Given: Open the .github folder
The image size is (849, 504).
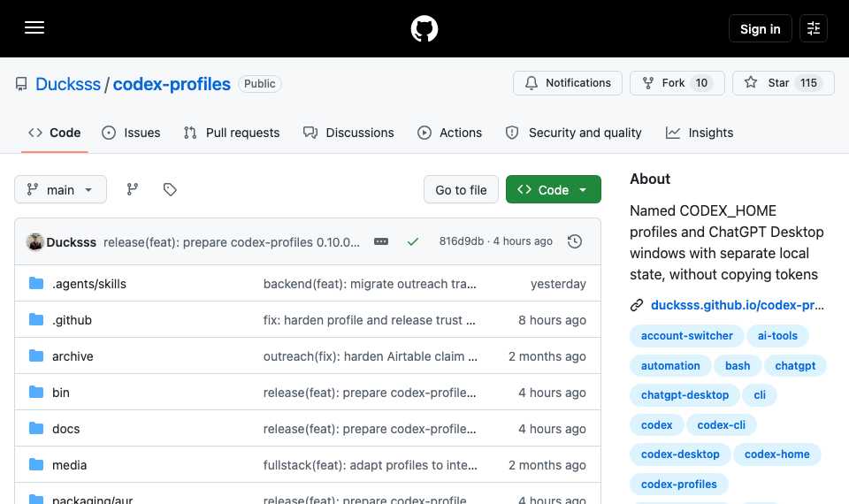Looking at the screenshot, I should pyautogui.click(x=72, y=320).
